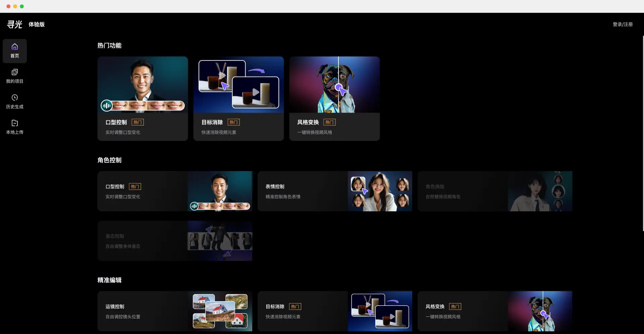The height and width of the screenshot is (334, 644).
Task: Open 运镜控制 in the 精准编辑 section
Action: point(175,311)
